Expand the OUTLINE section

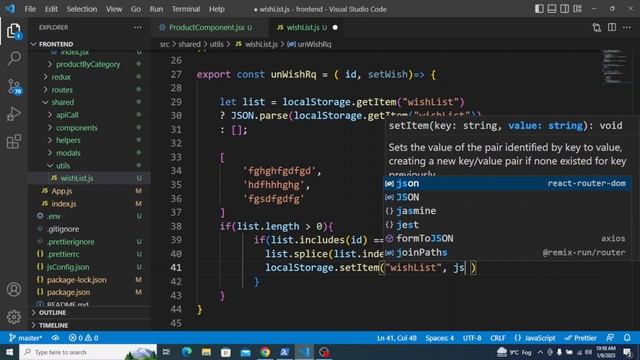tap(52, 312)
